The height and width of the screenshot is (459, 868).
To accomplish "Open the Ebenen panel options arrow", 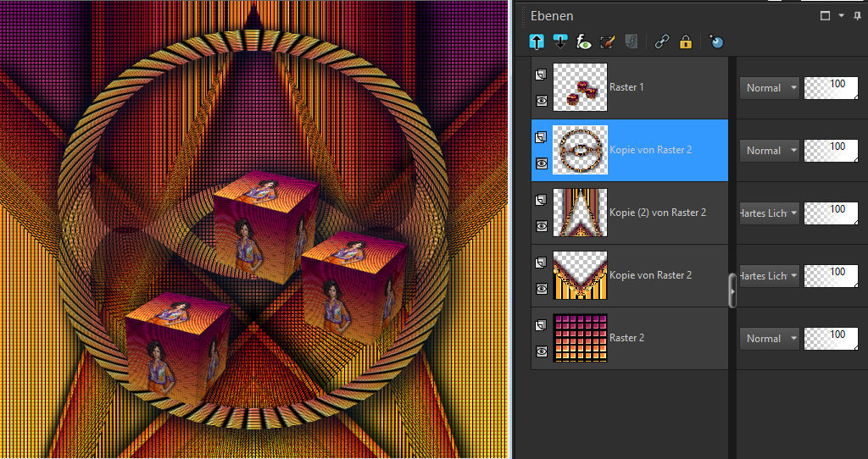I will click(x=842, y=15).
